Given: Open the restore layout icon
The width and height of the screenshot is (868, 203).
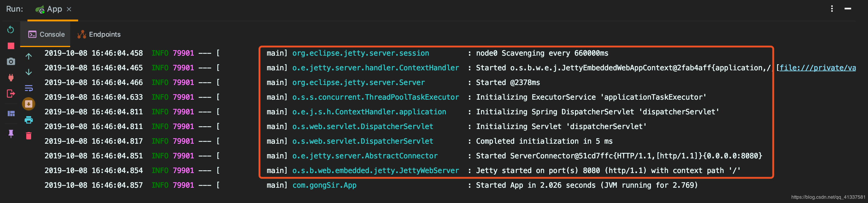Looking at the screenshot, I should pyautogui.click(x=11, y=113).
